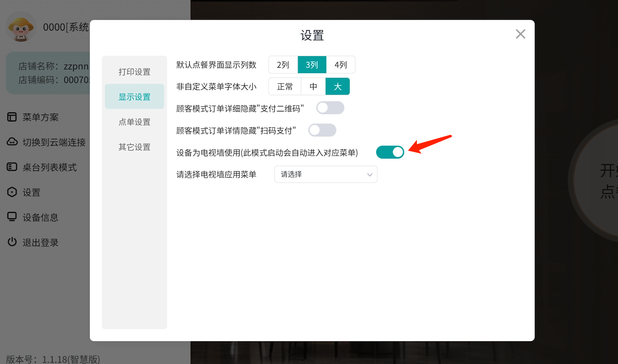Enable hiding 支付二维码 in customer mode
Screen dimensions: 618x364
pos(330,107)
